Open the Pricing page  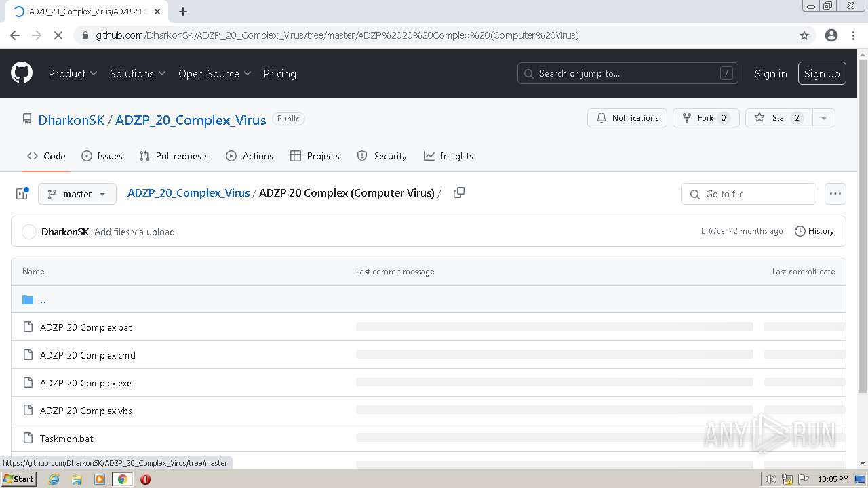[279, 73]
